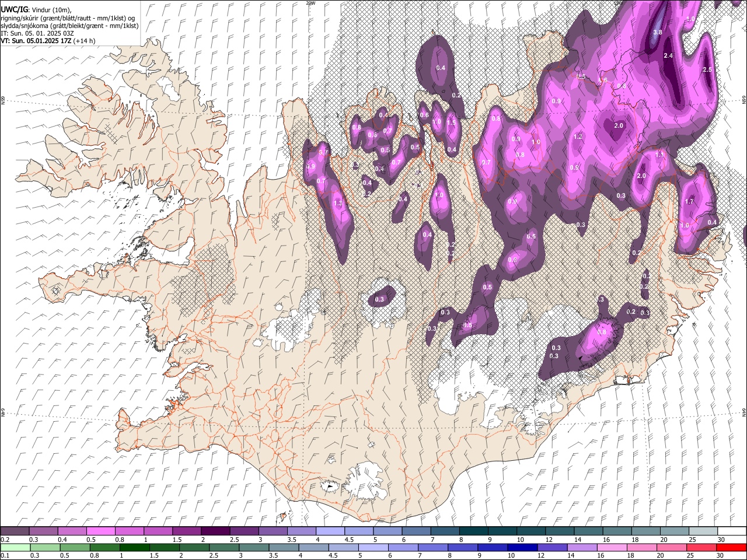
Task: Select upper legend swatch between 0.4 and 0.5
Action: coord(72,531)
